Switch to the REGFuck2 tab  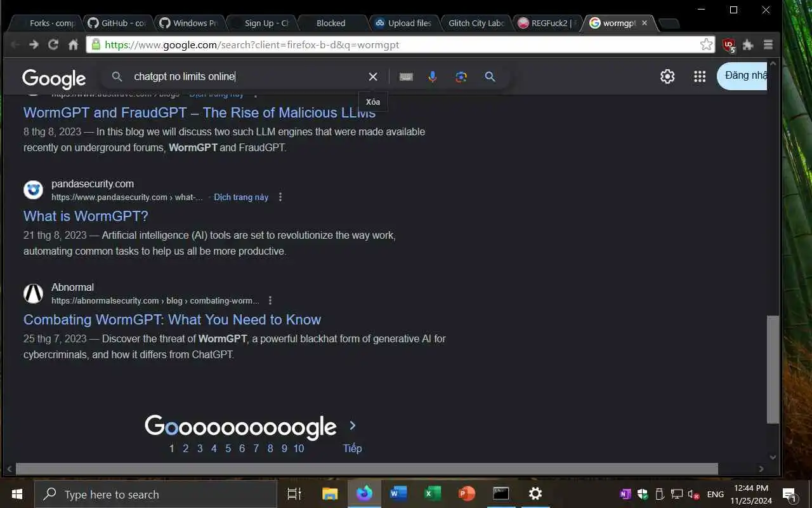click(547, 23)
